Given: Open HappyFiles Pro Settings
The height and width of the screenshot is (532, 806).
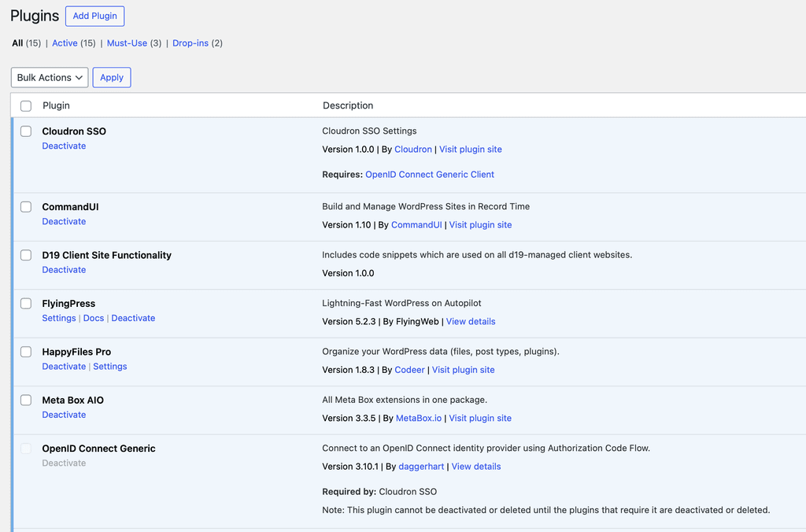Looking at the screenshot, I should tap(109, 367).
